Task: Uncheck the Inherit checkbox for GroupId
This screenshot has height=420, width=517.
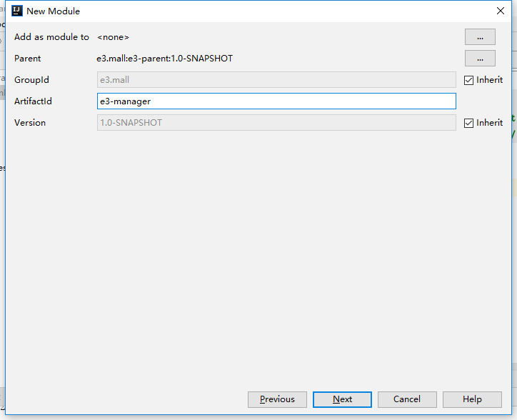Action: (469, 80)
